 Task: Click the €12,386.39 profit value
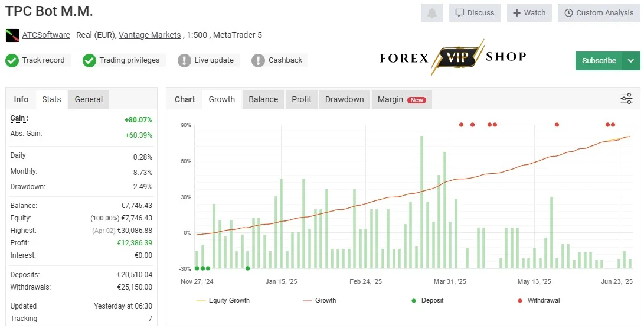(135, 242)
